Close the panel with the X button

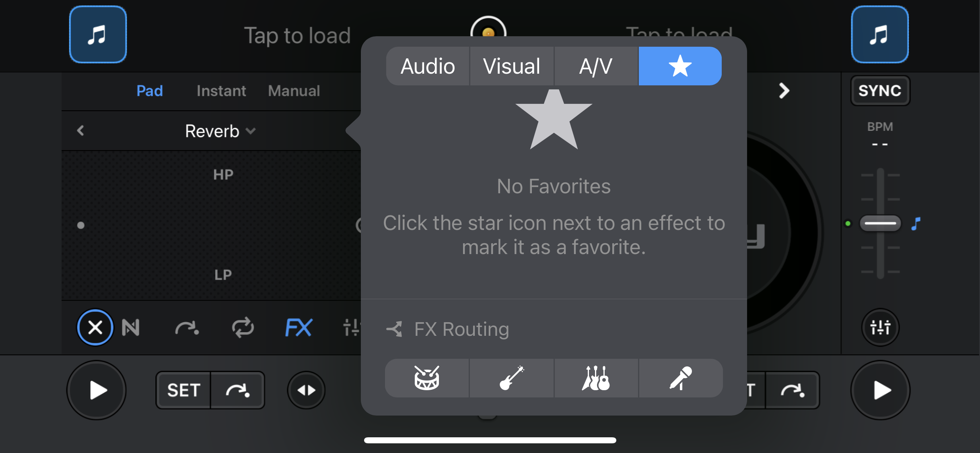tap(95, 327)
